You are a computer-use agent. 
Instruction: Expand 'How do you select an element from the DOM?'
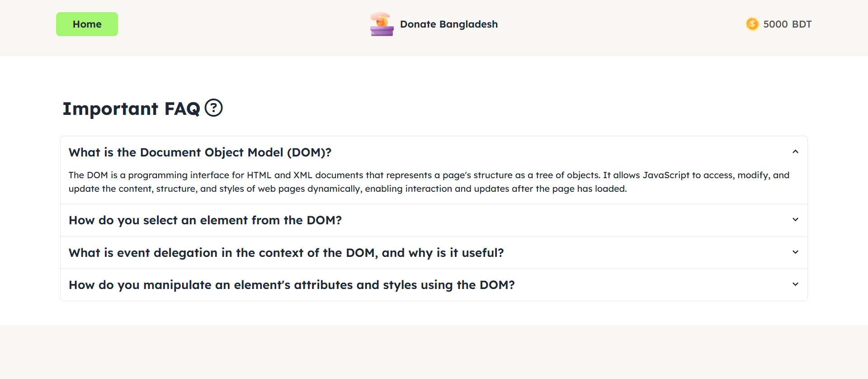205,220
